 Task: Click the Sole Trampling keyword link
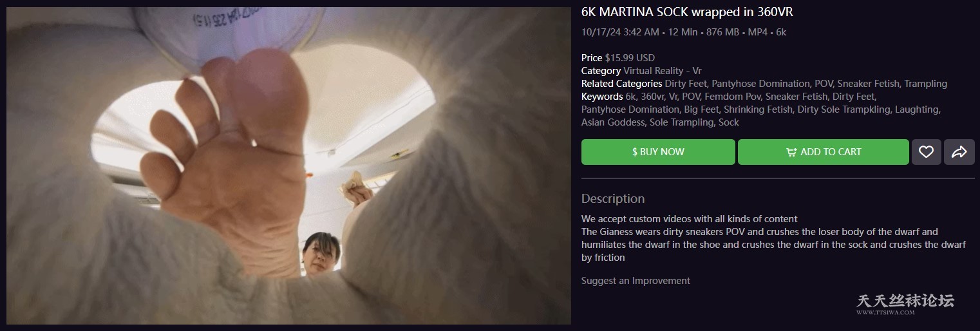[681, 122]
